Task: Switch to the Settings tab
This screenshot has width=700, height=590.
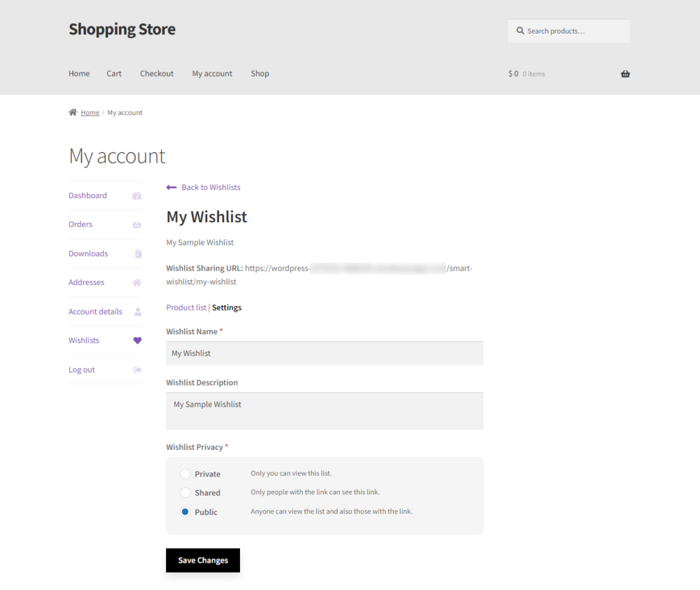Action: coord(227,307)
